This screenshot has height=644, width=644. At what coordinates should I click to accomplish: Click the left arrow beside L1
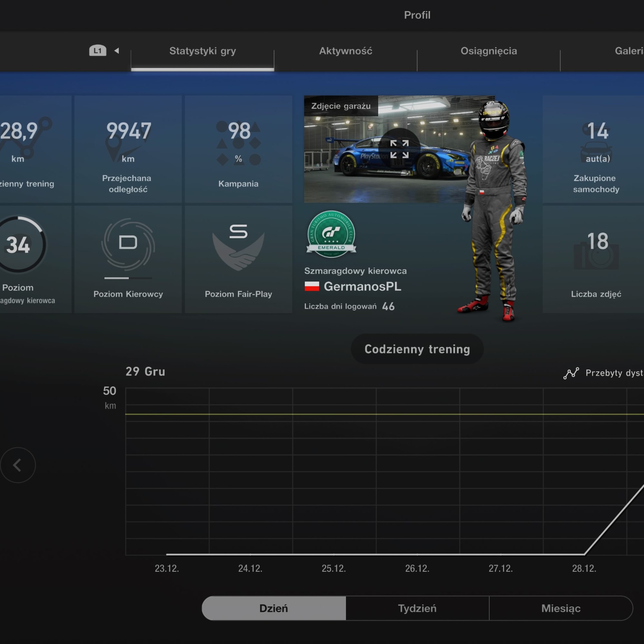pos(117,51)
